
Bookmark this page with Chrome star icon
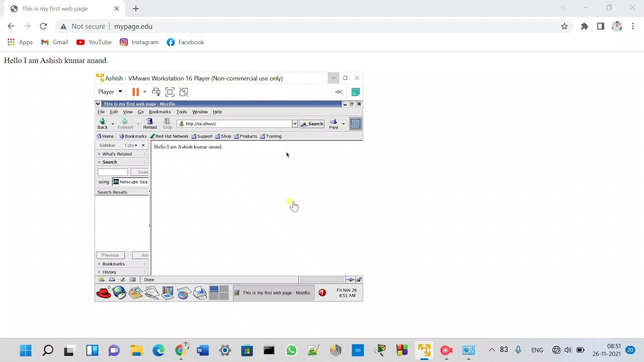click(x=565, y=26)
